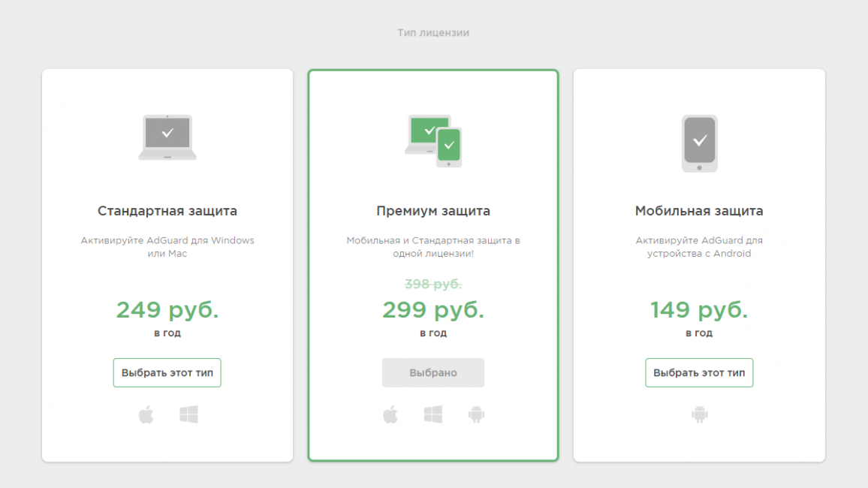Screen dimensions: 868x488
Task: Click the Android icon in Мобильная защита card
Action: [x=700, y=414]
